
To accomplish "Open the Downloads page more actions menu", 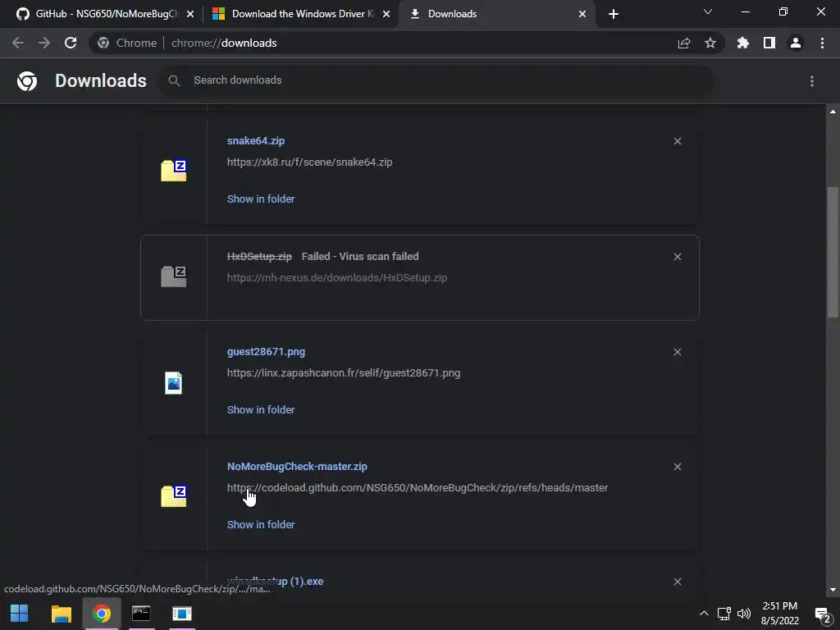I will tap(812, 81).
